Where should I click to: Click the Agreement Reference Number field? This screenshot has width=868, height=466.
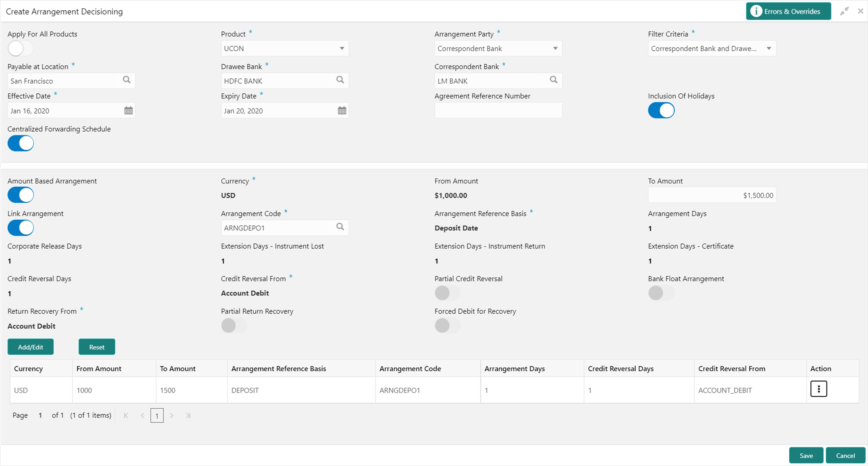point(498,111)
